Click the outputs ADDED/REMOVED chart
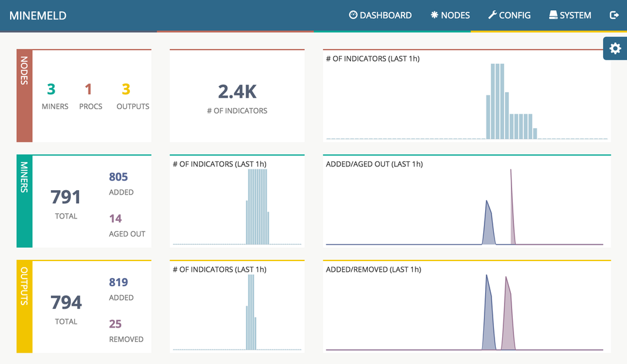 pyautogui.click(x=466, y=313)
